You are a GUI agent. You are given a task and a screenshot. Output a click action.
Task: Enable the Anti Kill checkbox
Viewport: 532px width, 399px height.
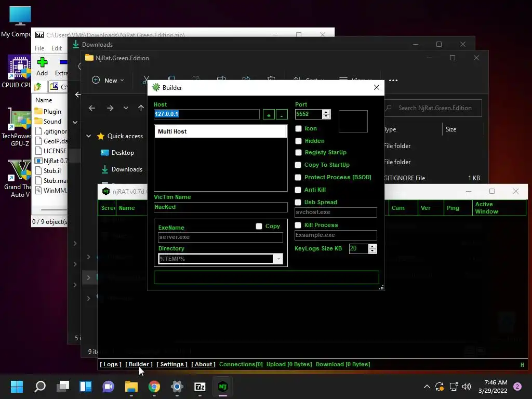point(298,190)
